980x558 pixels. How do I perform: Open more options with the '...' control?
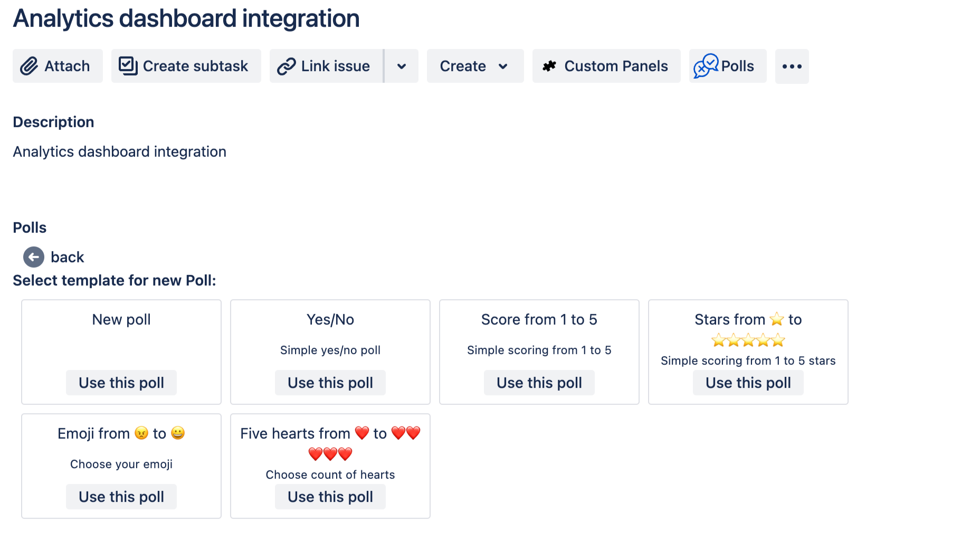click(792, 66)
